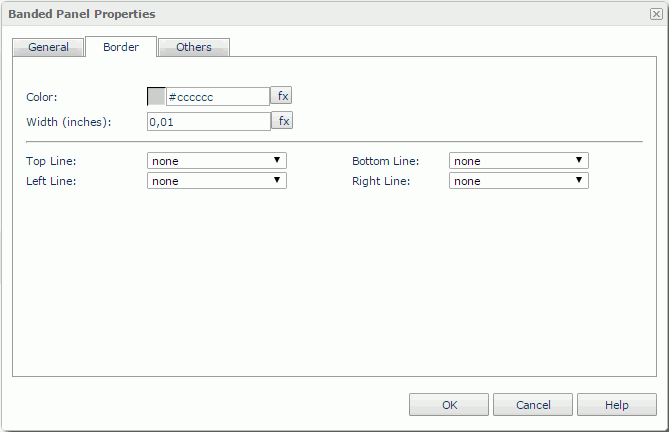The width and height of the screenshot is (669, 432).
Task: Close the Banded Panel Properties dialog
Action: [656, 14]
